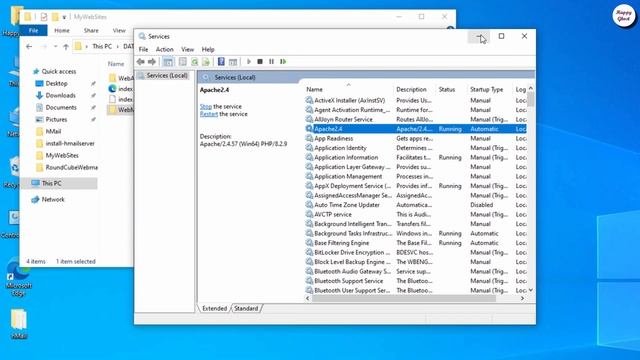
Task: Select Services (Local) in console tree
Action: [163, 76]
